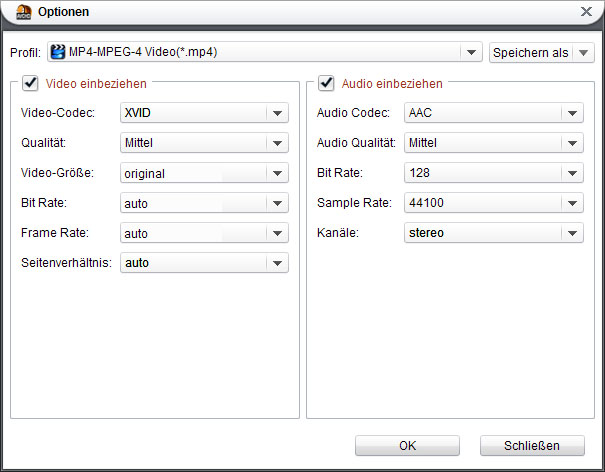Uncheck the Audio einbeziehen checkbox
The height and width of the screenshot is (472, 605).
coord(326,83)
